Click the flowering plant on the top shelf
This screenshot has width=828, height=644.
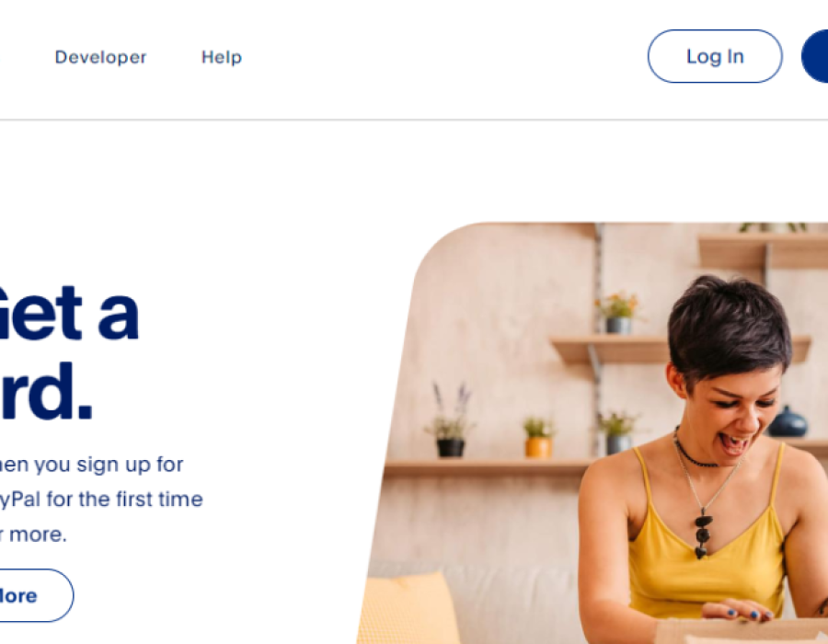pos(618,313)
